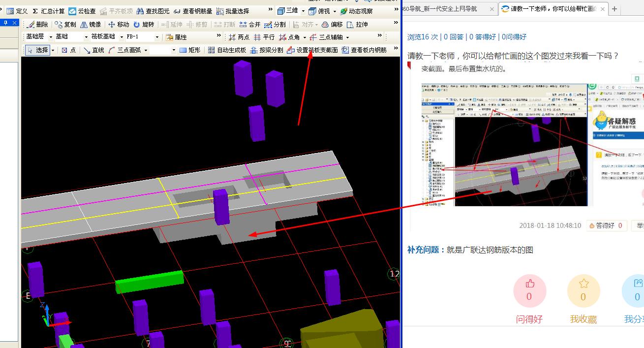
Task: Open 查找图元 find element tool
Action: 153,11
